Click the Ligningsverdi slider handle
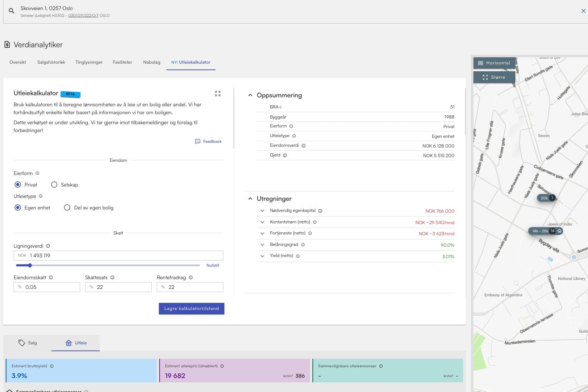The height and width of the screenshot is (392, 588). [x=30, y=265]
